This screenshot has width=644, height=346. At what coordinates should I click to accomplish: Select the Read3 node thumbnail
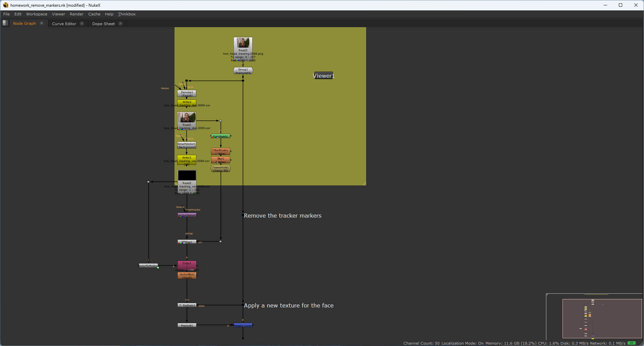pos(243,43)
